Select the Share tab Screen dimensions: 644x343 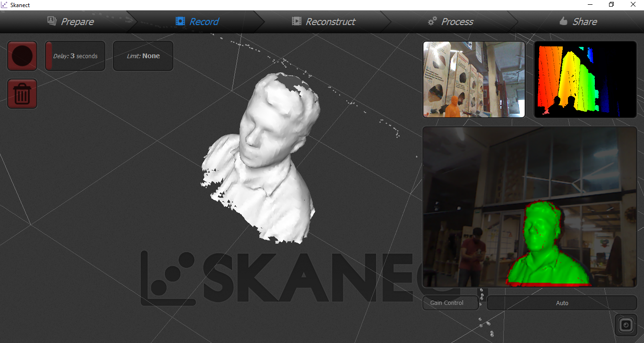coord(578,21)
